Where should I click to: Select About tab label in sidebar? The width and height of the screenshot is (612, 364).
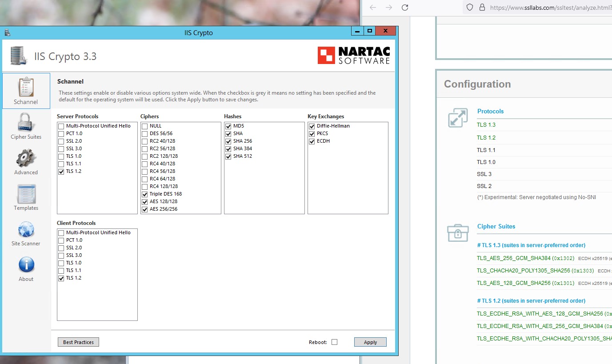[26, 279]
